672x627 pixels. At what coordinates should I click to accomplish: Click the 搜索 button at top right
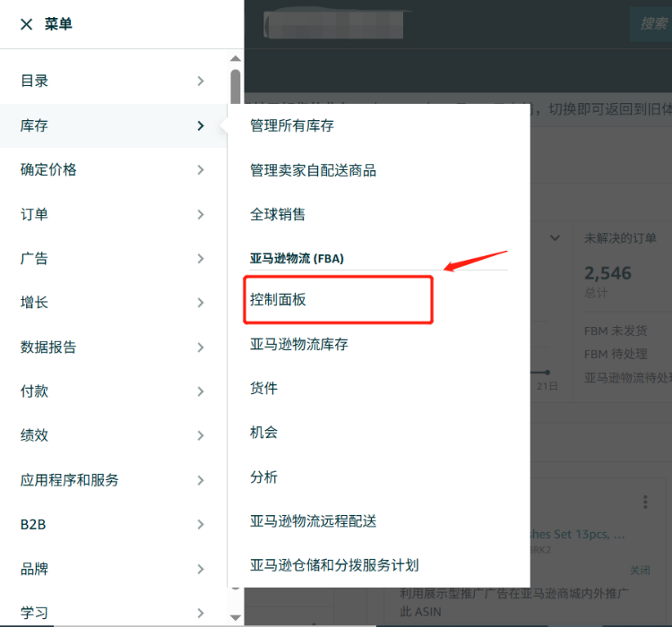click(652, 24)
